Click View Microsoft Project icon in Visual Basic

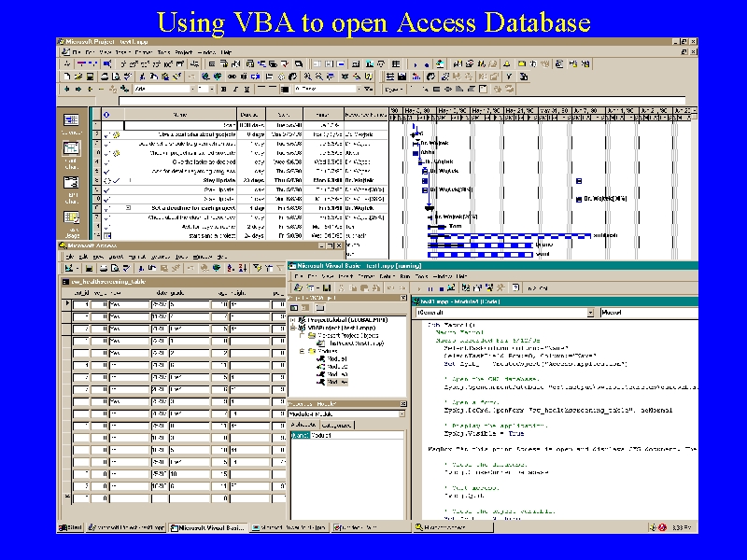click(299, 287)
